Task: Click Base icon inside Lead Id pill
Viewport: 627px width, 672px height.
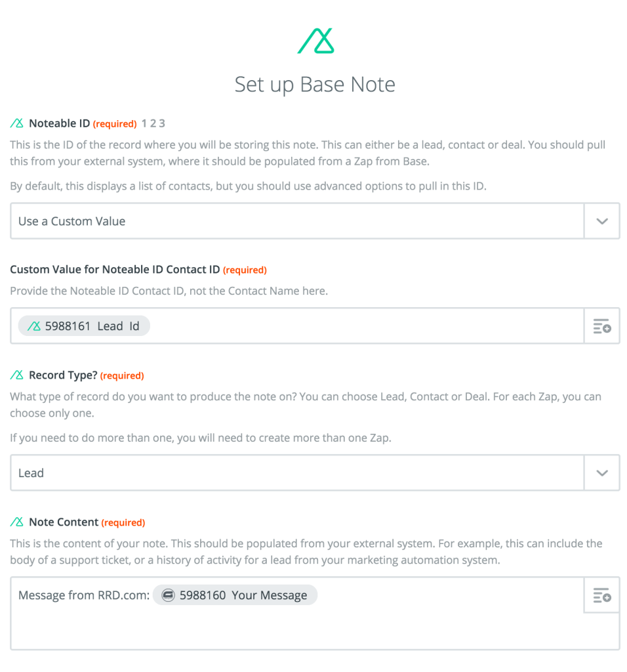Action: point(34,326)
